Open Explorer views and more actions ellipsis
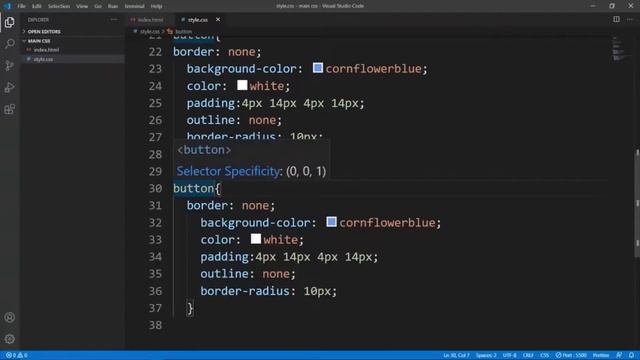Screen dimensions: 640x360 tap(113, 20)
